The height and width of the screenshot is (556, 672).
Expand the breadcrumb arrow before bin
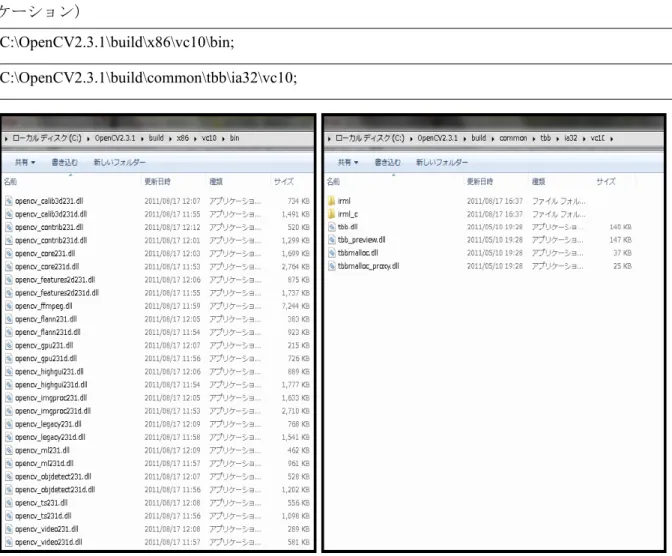(x=223, y=139)
